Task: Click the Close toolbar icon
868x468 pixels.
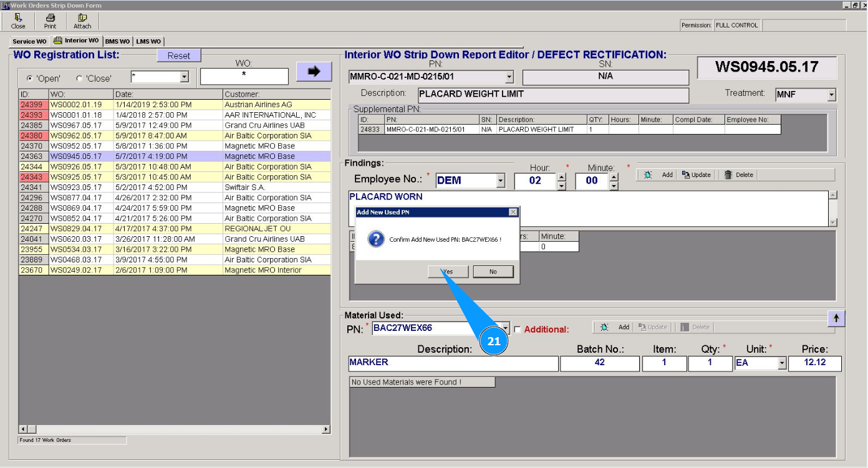Action: [x=18, y=18]
